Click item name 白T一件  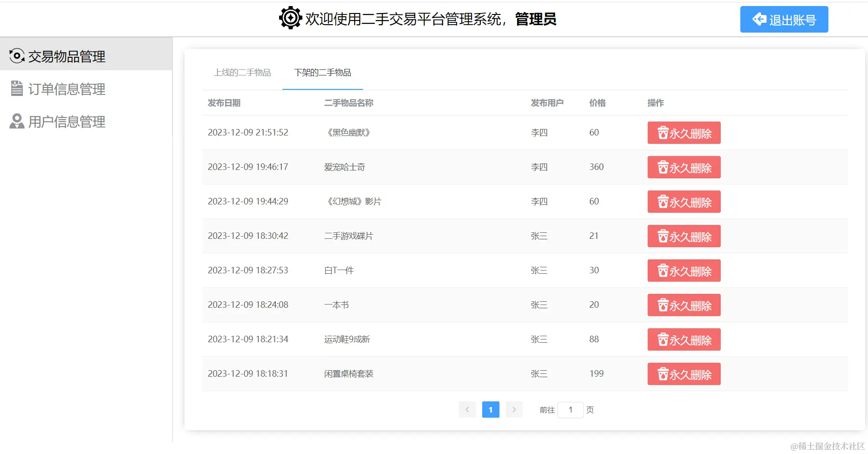339,271
